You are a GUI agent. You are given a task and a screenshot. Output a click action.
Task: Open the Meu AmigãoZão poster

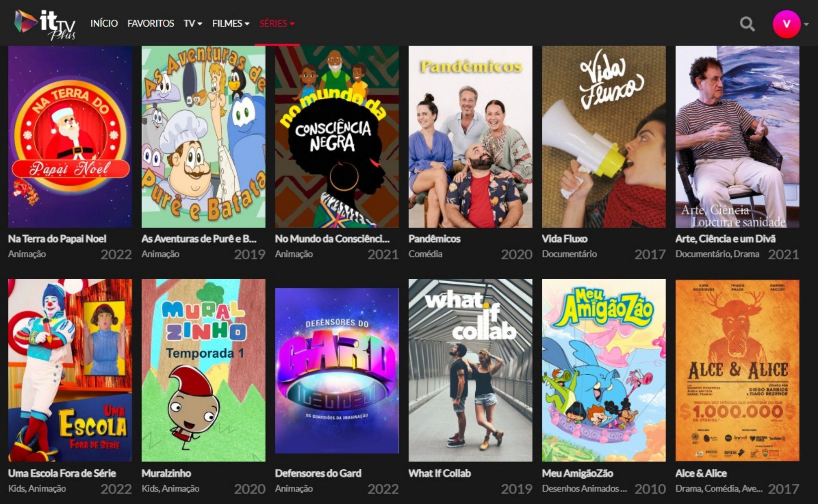(x=604, y=370)
